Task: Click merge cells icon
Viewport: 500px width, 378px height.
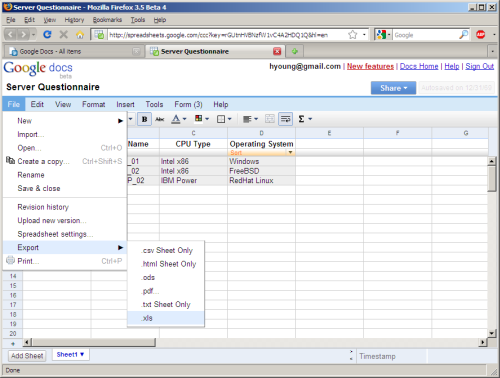Action: coord(270,119)
